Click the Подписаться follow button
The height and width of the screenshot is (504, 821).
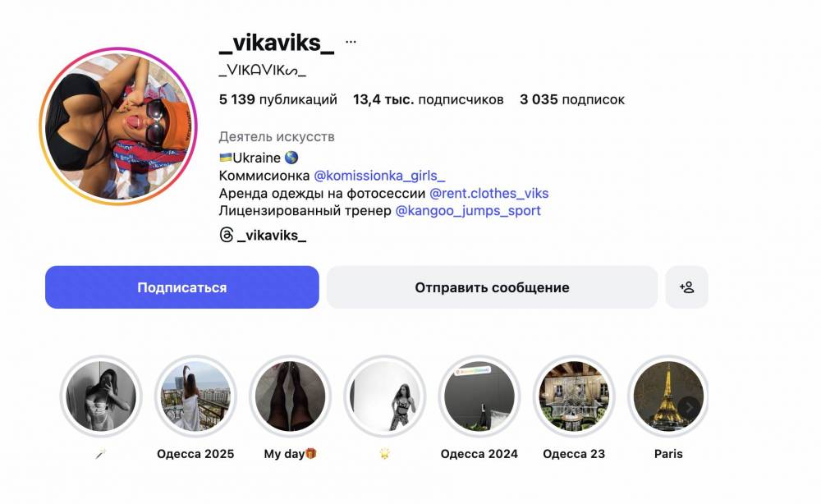[x=181, y=287]
